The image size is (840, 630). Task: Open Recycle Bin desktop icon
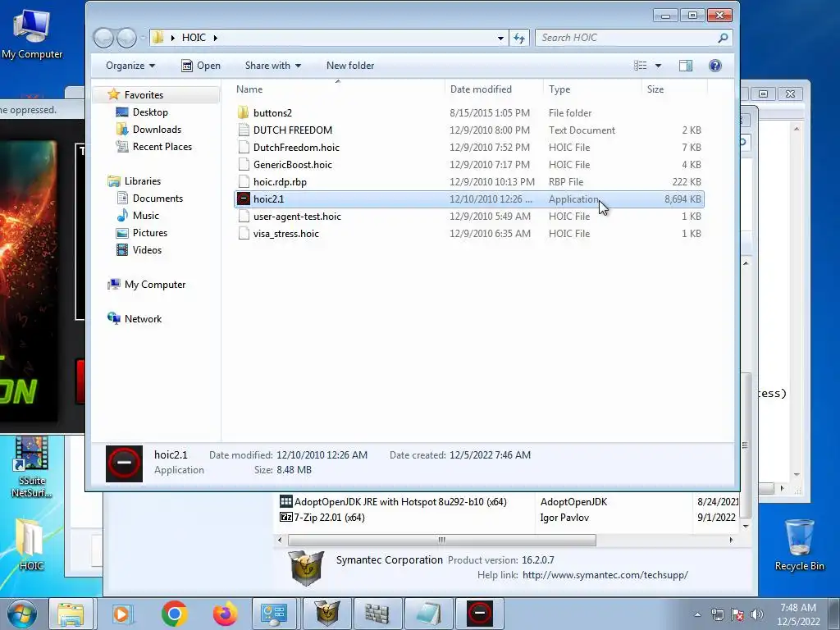[x=799, y=545]
